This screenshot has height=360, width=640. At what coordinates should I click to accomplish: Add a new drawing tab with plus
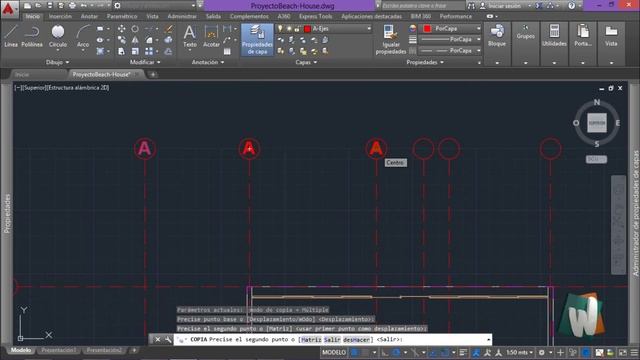click(153, 75)
